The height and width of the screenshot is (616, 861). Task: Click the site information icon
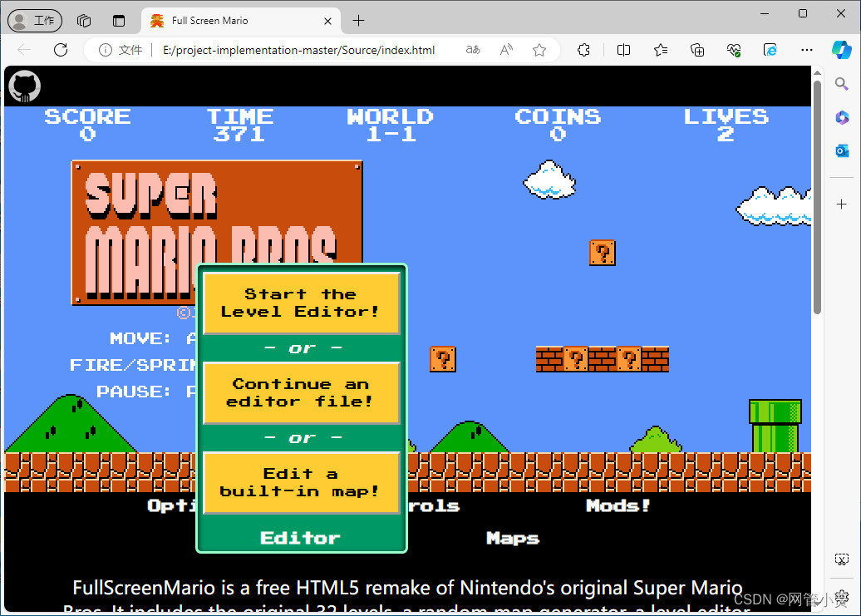point(105,50)
